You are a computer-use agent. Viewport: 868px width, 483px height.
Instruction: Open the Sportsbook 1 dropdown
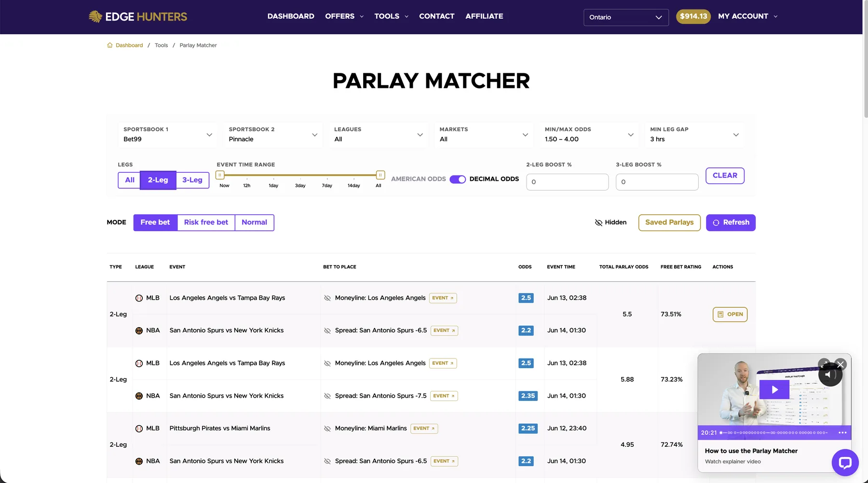(x=167, y=135)
